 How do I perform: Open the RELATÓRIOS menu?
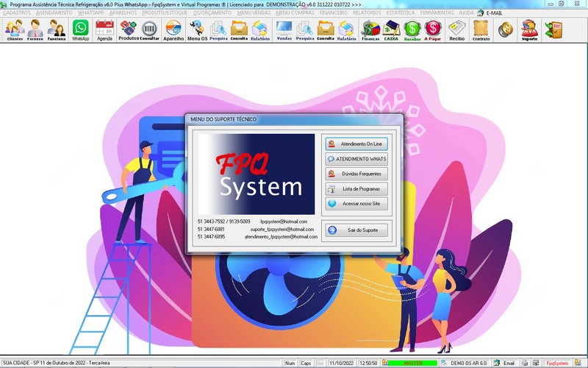[367, 13]
